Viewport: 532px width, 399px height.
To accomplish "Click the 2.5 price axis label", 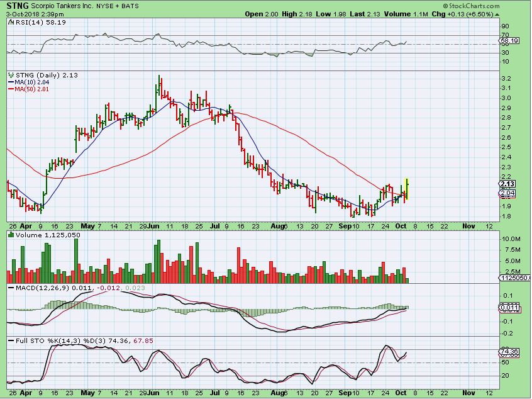I will point(506,147).
